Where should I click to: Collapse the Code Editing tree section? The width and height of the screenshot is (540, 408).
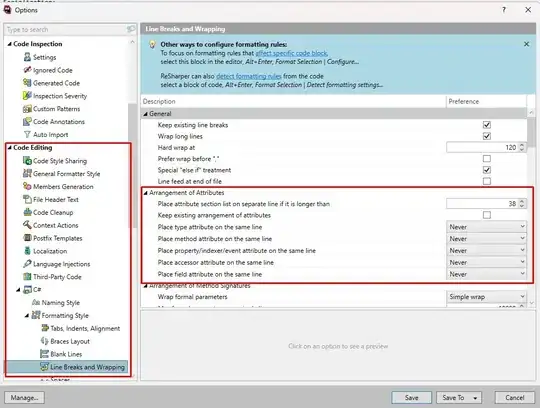[10, 148]
